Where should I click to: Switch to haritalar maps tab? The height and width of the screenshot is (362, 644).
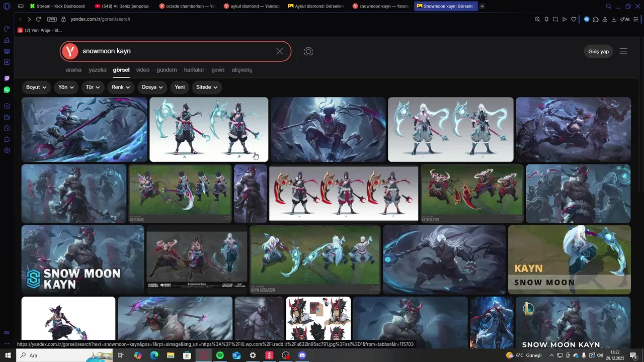(194, 70)
